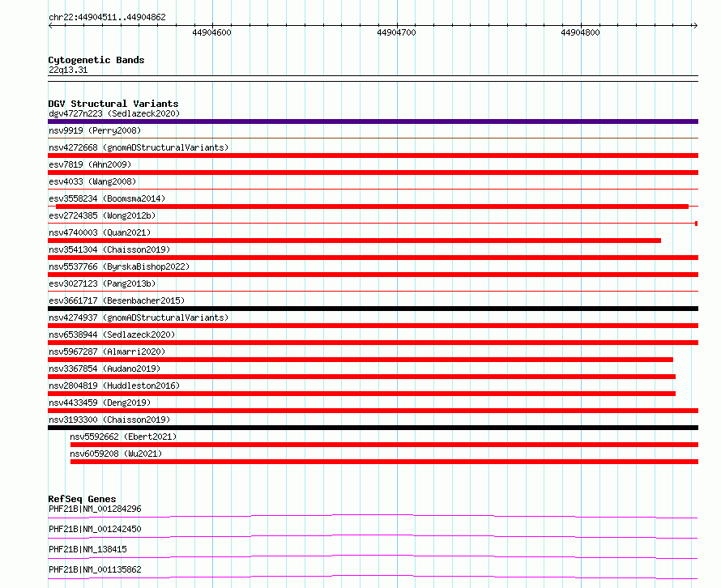Screen dimensions: 721x588
Task: Select the PHF21B|NM_001135862 transcript label
Action: tap(95, 569)
